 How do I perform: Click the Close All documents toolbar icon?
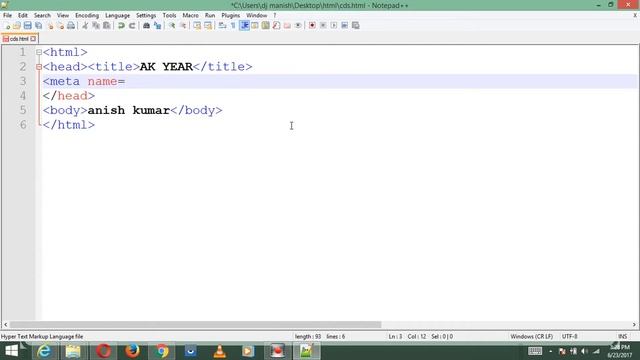60,25
